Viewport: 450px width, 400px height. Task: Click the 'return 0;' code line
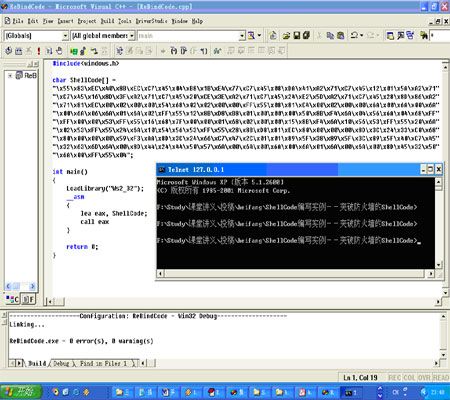click(82, 247)
